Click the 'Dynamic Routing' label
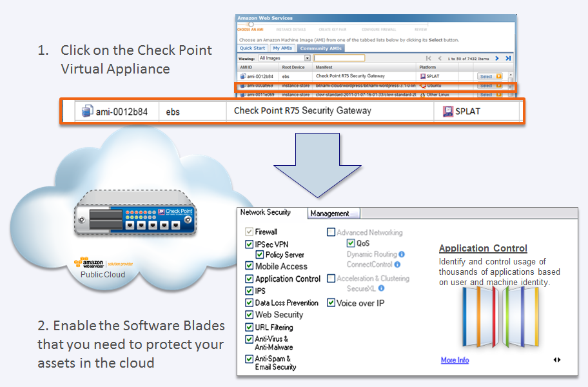This screenshot has height=387, width=588. [x=371, y=254]
